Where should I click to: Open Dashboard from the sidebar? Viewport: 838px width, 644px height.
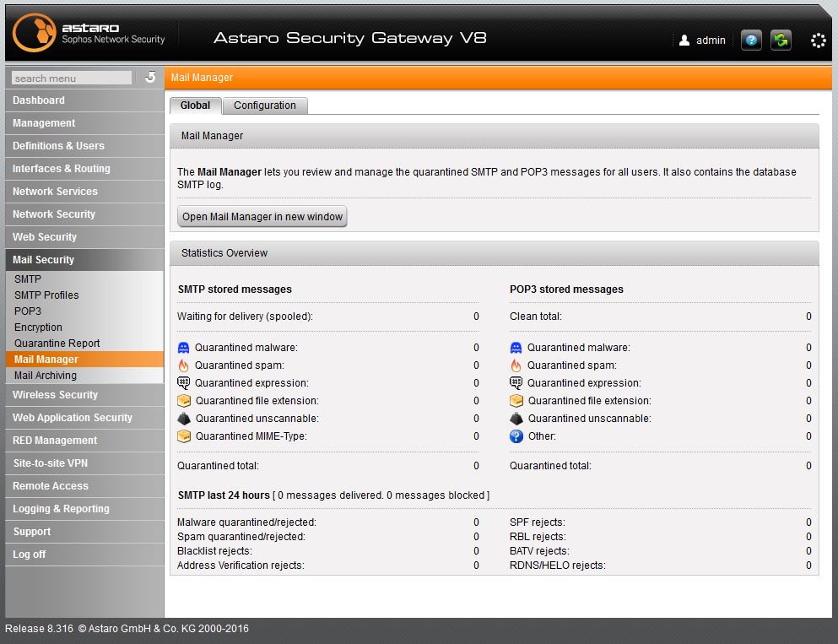coord(84,100)
